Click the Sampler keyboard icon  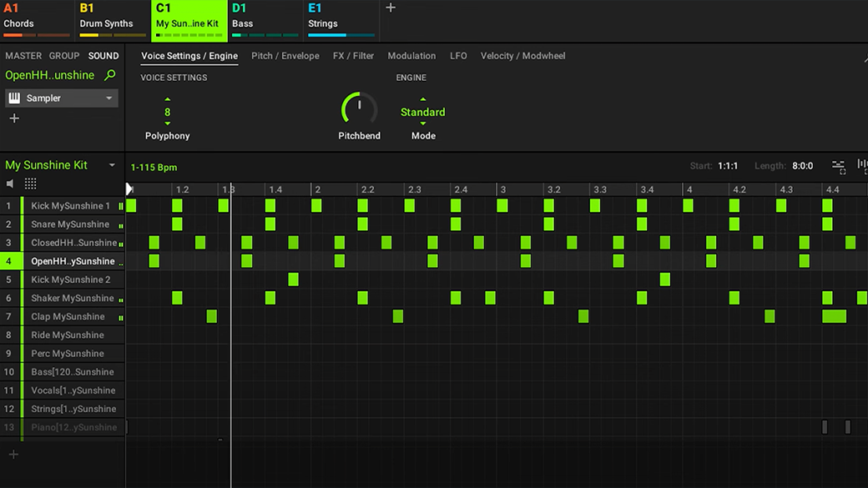pyautogui.click(x=14, y=98)
